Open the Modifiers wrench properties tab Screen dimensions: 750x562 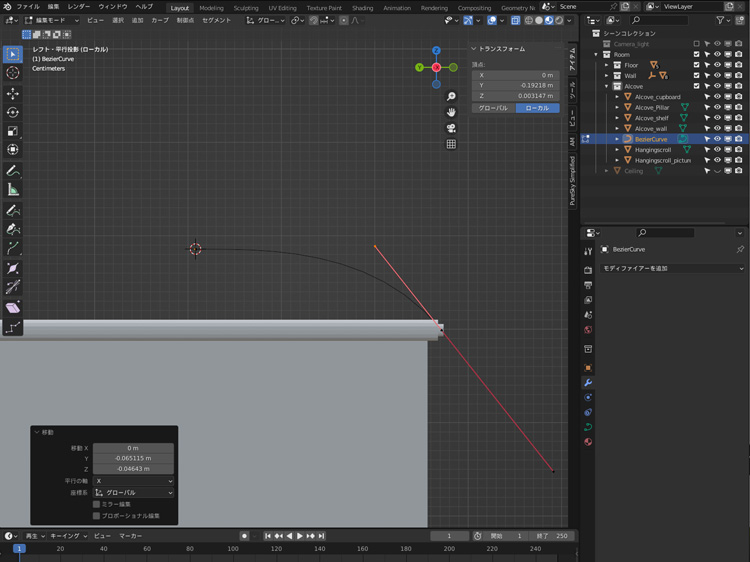click(588, 383)
